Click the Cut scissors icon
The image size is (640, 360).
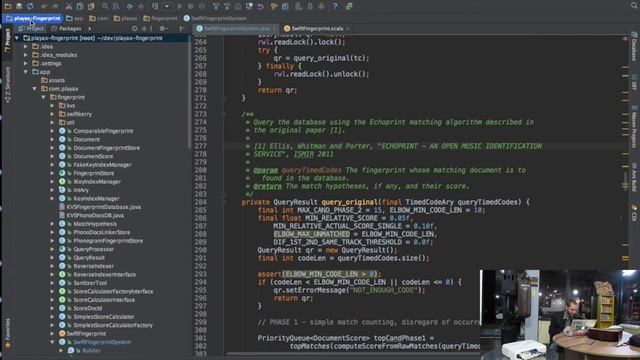click(69, 6)
